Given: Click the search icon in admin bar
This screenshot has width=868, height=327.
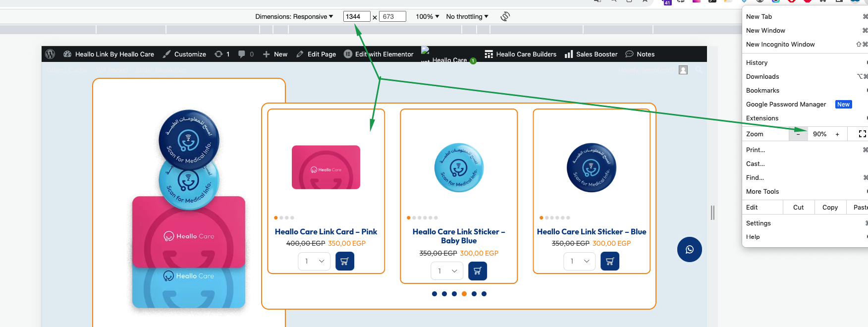Looking at the screenshot, I should pyautogui.click(x=699, y=70).
